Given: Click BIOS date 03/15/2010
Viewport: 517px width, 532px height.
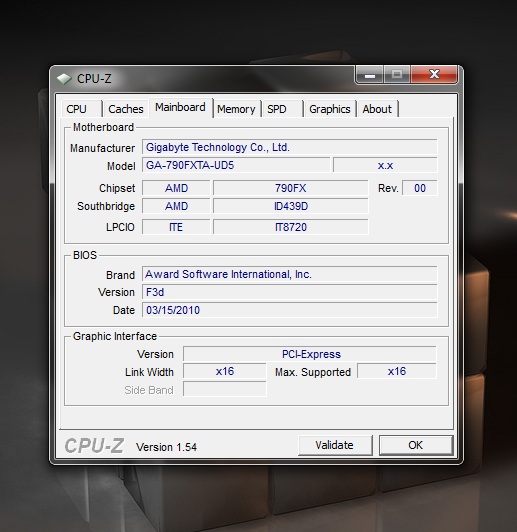Looking at the screenshot, I should click(x=290, y=310).
